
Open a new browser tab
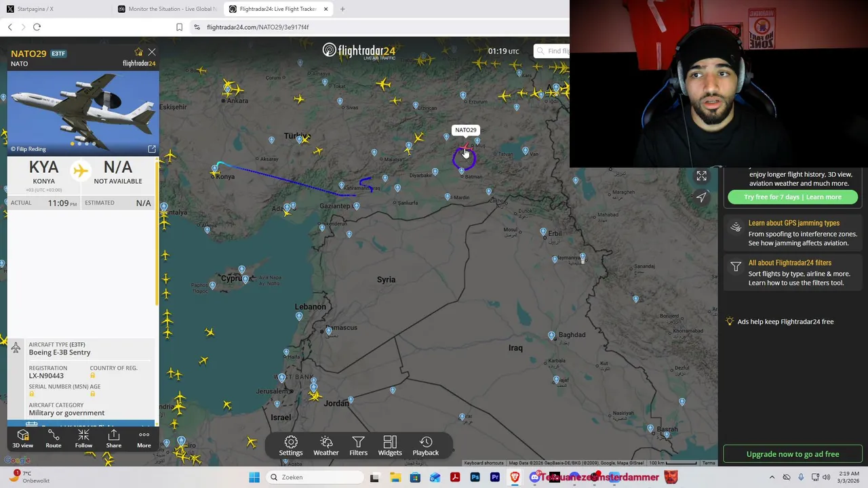[x=342, y=9]
